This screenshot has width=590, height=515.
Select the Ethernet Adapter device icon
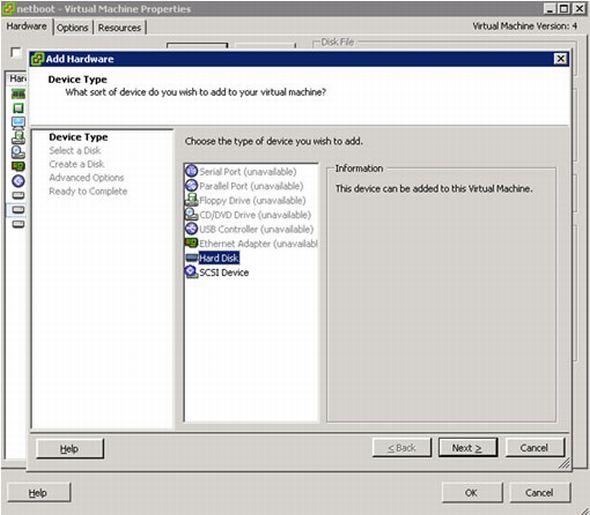192,243
